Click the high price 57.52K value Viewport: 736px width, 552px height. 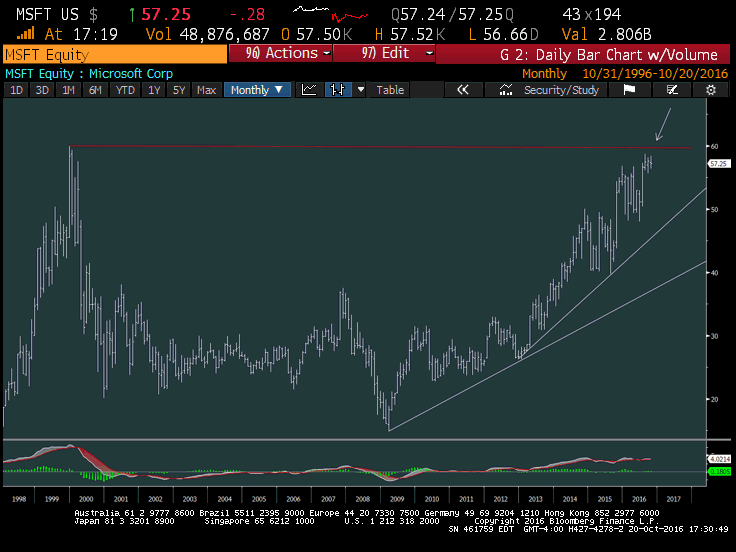click(418, 34)
